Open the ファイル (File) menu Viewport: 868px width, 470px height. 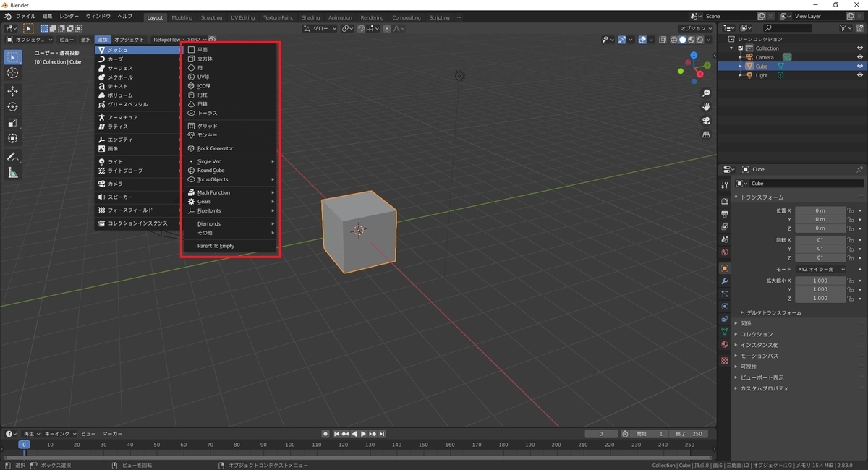click(25, 16)
